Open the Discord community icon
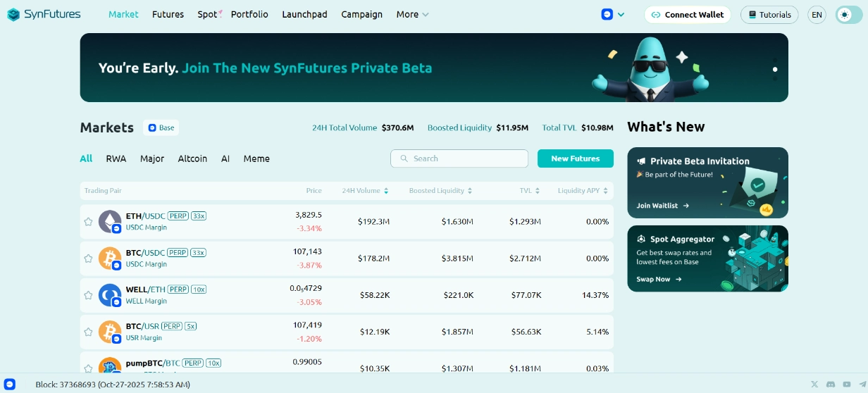Viewport: 868px width, 393px height. 831,384
